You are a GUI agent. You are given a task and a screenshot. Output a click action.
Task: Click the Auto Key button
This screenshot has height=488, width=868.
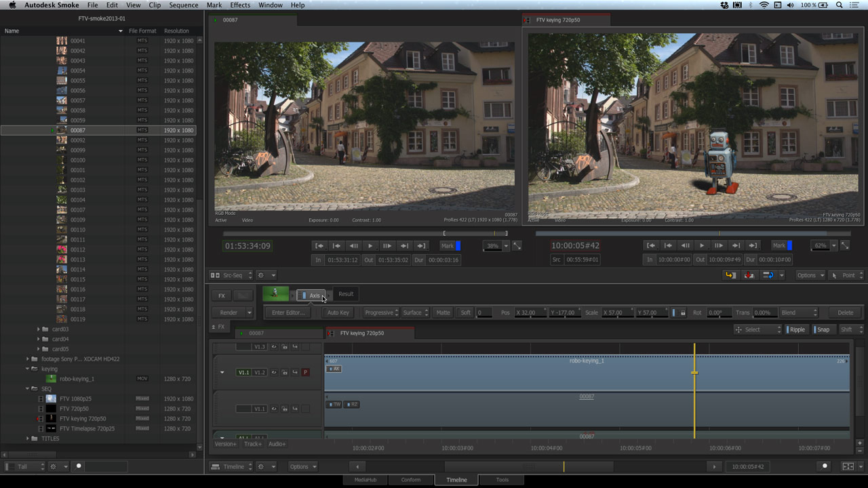tap(338, 312)
